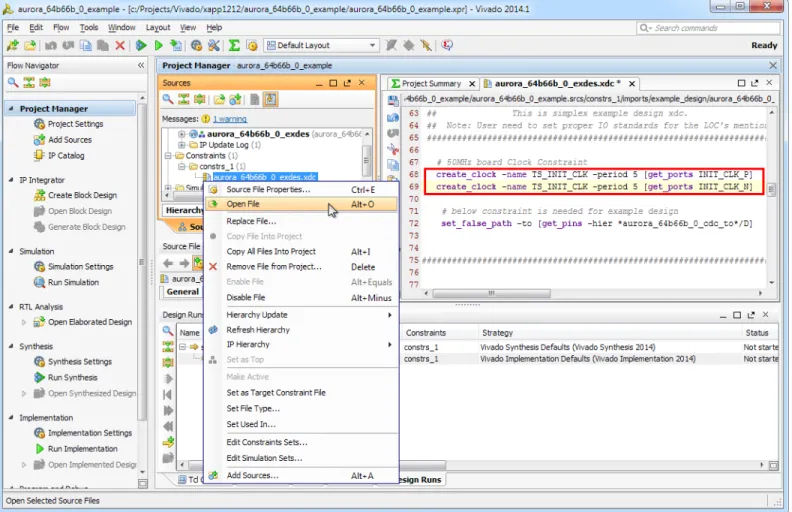Collapse the IP Integrator section
Screen dimensions: 792x512
11,180
